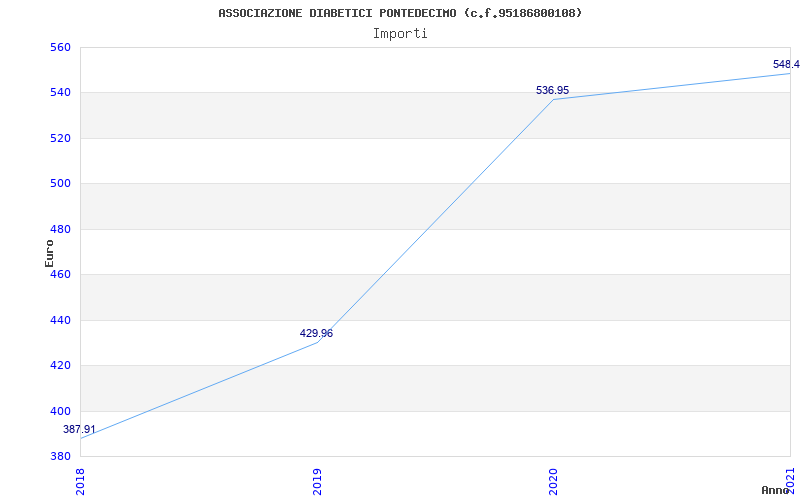Select the Euro y-axis label

[49, 252]
